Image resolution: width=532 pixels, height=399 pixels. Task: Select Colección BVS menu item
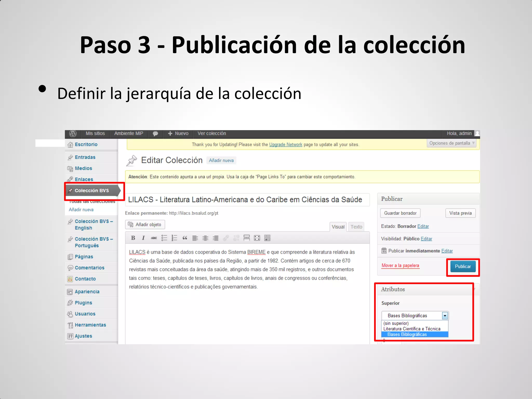(92, 190)
